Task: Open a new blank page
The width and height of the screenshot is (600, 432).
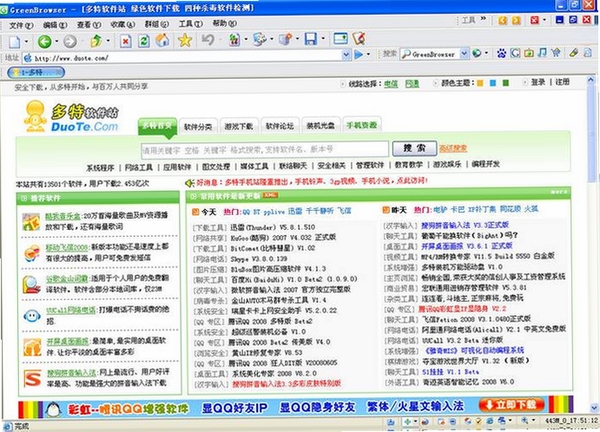Action: [x=15, y=41]
